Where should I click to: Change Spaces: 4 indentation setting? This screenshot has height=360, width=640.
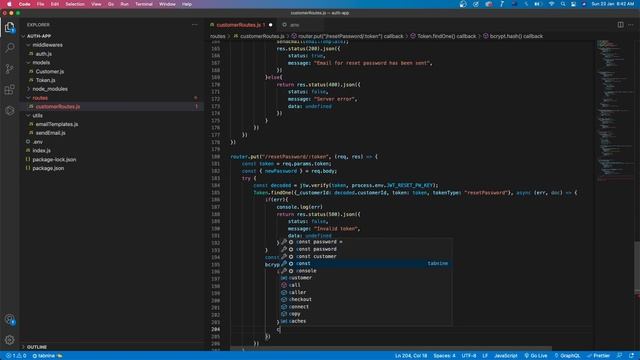(x=444, y=356)
